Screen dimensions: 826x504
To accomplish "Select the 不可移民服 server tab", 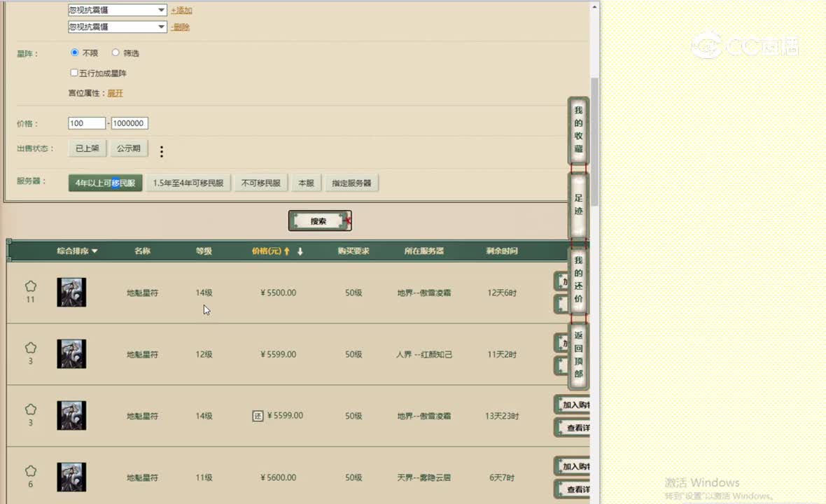I will 261,183.
